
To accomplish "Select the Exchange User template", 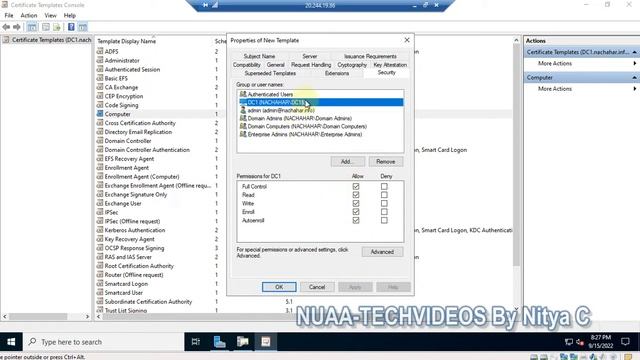I will [123, 203].
